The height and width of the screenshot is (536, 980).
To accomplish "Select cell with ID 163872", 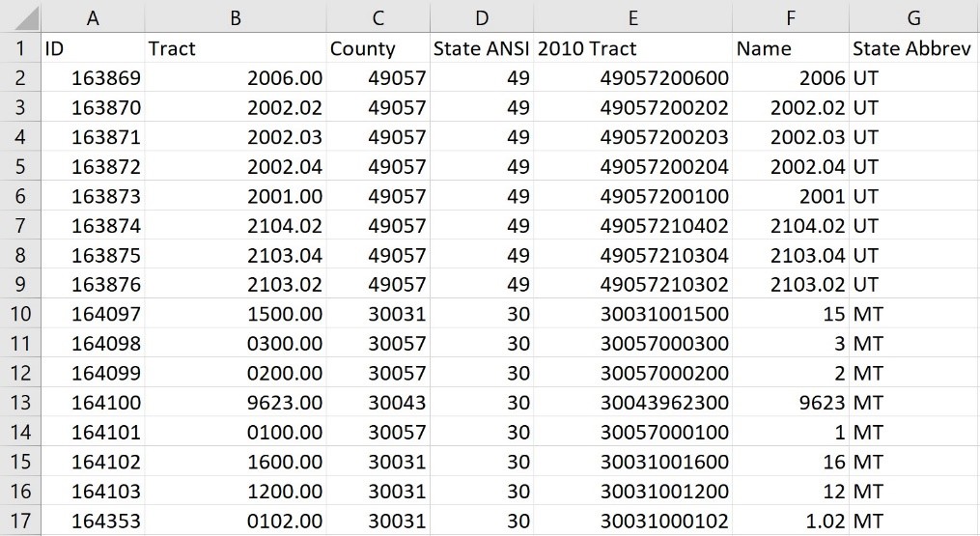I will coord(93,166).
